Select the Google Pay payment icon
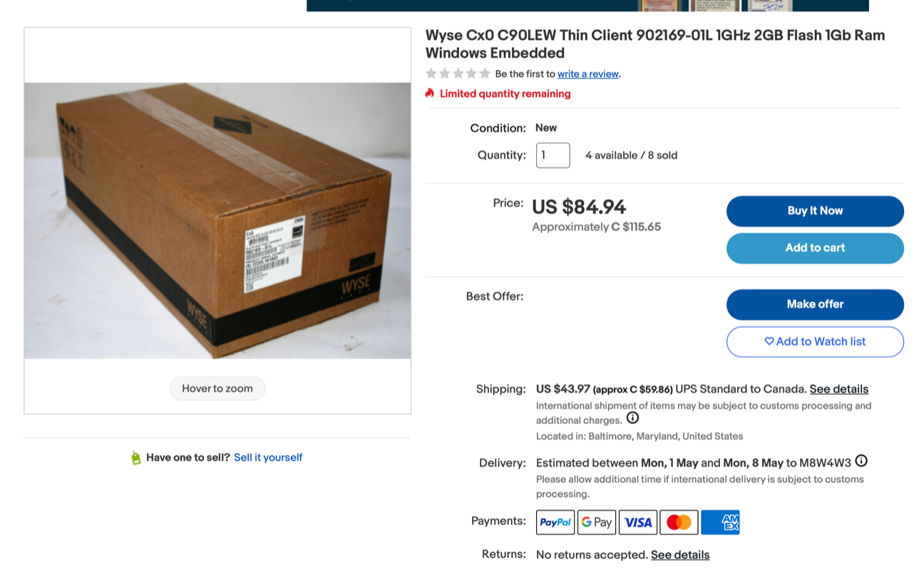This screenshot has width=914, height=588. tap(597, 522)
